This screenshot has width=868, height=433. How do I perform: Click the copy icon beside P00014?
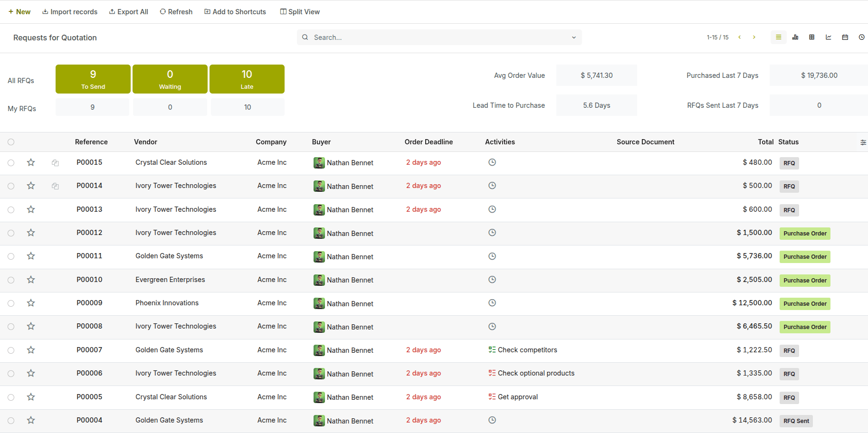55,186
